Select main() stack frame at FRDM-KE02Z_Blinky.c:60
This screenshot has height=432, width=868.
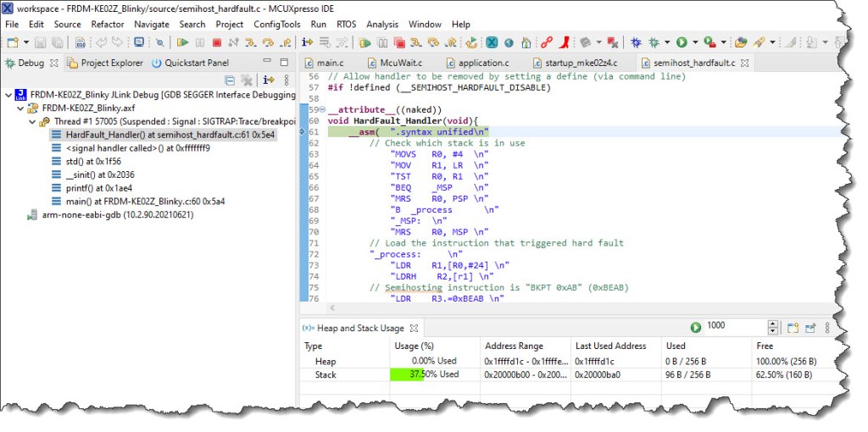click(145, 202)
